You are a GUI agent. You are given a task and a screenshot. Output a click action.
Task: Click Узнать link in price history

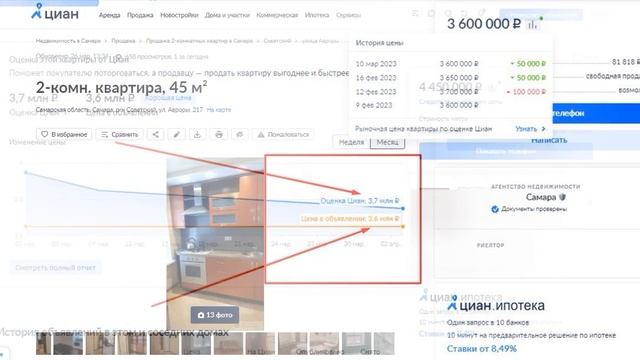pos(530,129)
